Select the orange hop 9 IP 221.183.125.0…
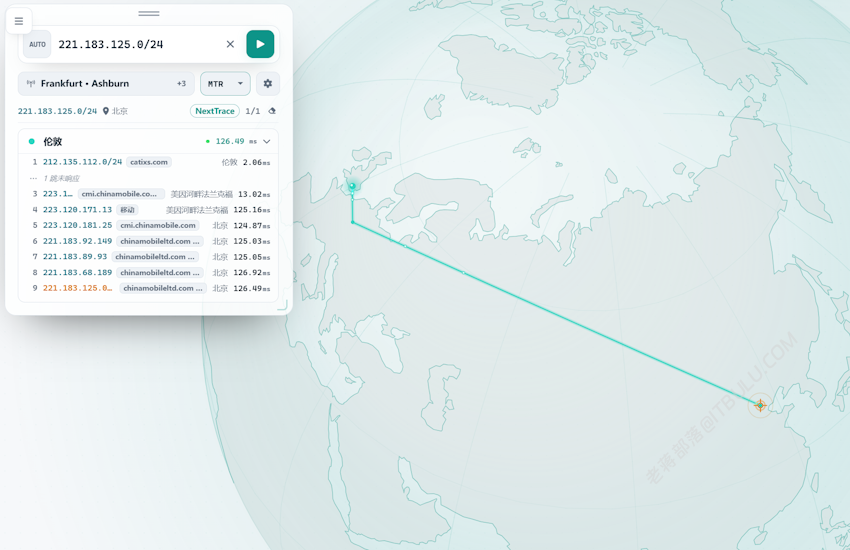Screen dimensions: 850x550 point(78,288)
